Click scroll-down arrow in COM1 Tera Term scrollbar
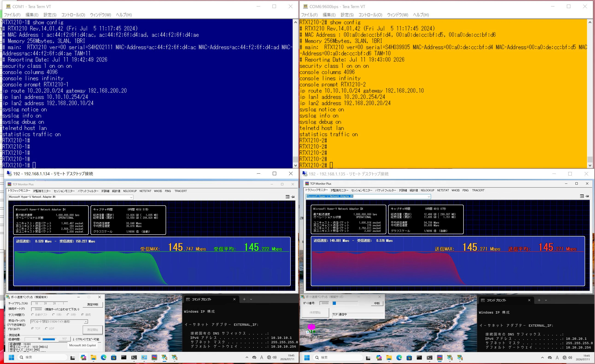Viewport: 595px width, 364px height. (295, 165)
